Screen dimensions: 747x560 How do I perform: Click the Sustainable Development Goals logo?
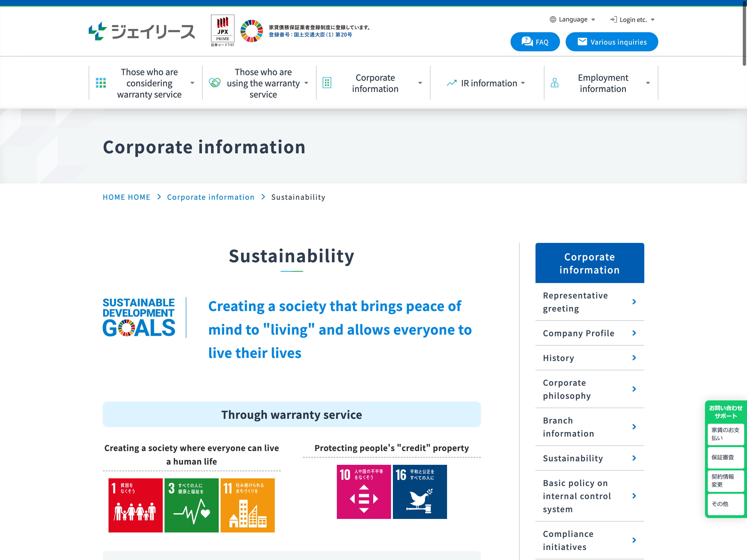pyautogui.click(x=139, y=317)
